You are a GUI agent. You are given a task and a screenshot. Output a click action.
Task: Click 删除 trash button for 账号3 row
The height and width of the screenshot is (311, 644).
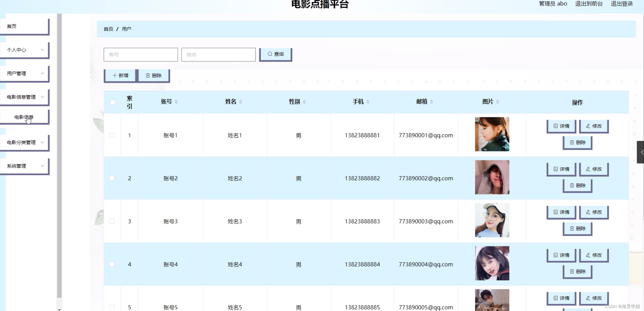click(577, 228)
